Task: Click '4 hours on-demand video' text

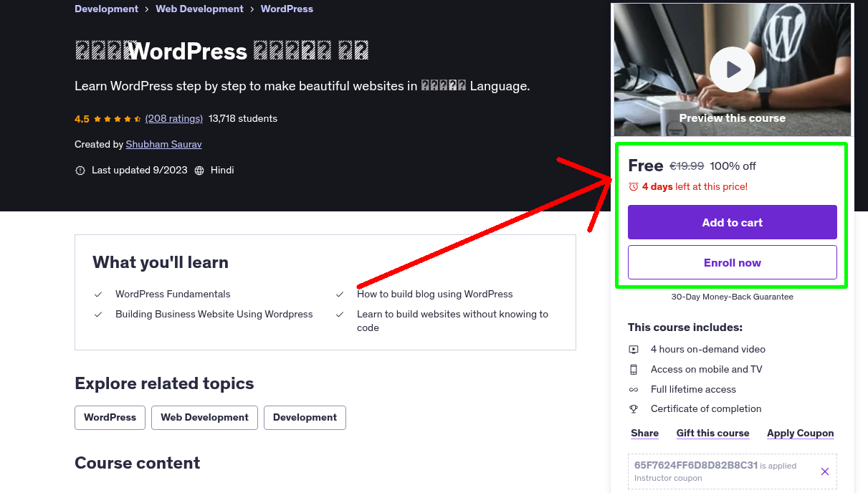Action: pyautogui.click(x=708, y=349)
